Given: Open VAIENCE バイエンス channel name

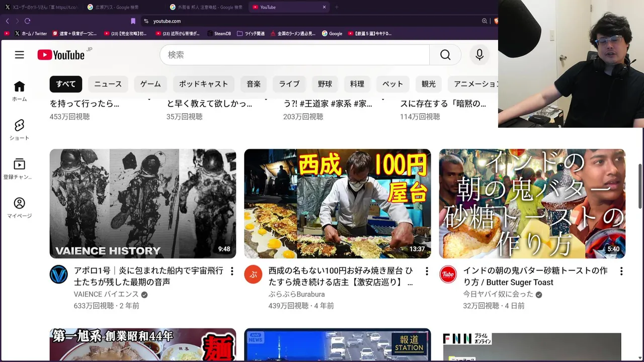Looking at the screenshot, I should [x=106, y=294].
